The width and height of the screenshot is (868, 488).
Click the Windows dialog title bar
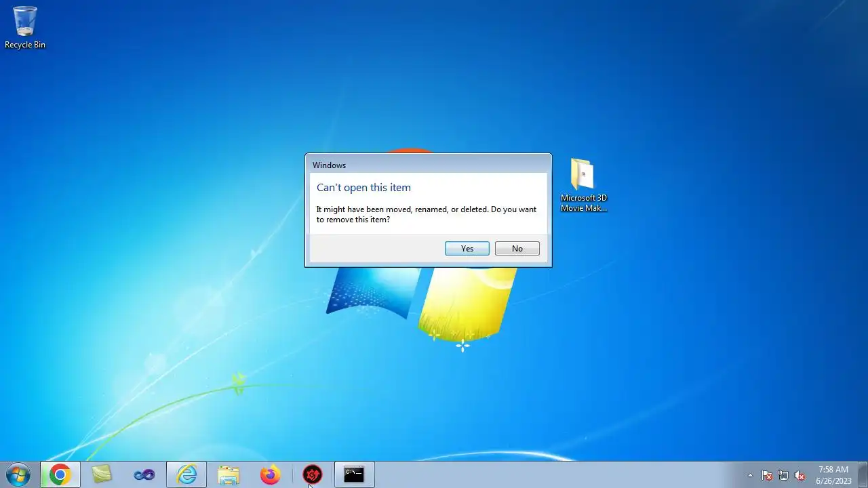coord(428,165)
